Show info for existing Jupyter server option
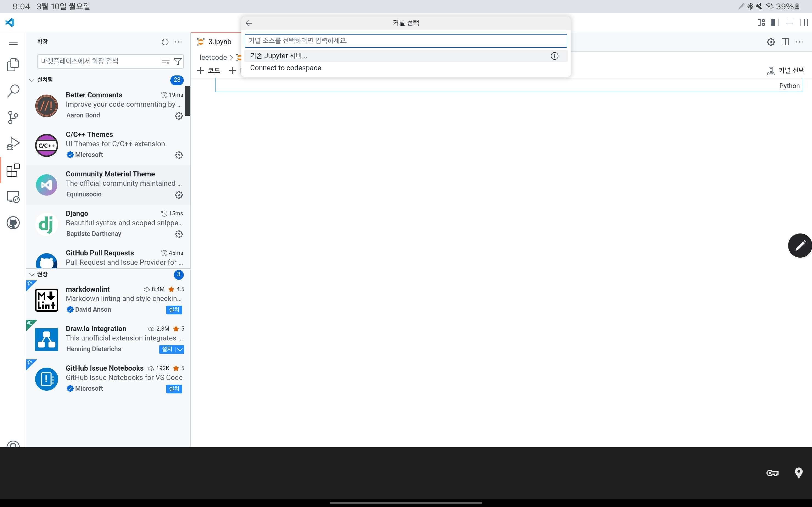Viewport: 812px width, 507px height. click(554, 56)
